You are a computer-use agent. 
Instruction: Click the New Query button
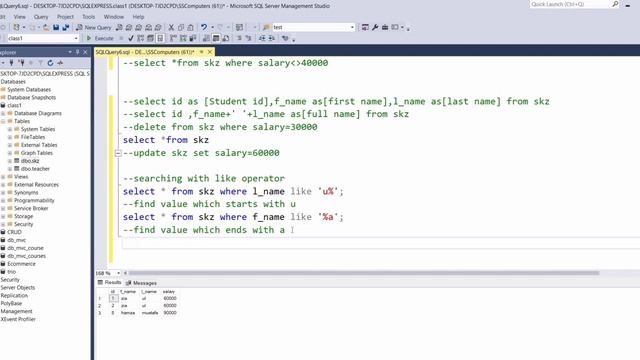pyautogui.click(x=94, y=27)
